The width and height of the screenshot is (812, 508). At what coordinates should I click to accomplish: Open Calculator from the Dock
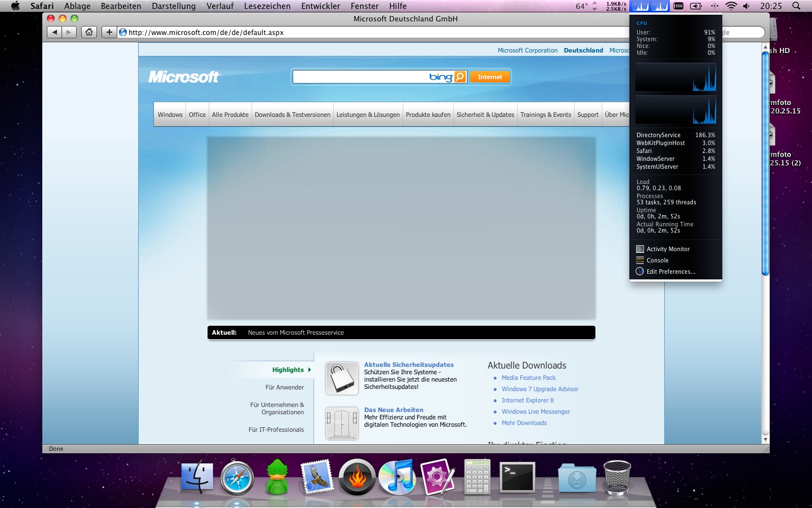477,477
